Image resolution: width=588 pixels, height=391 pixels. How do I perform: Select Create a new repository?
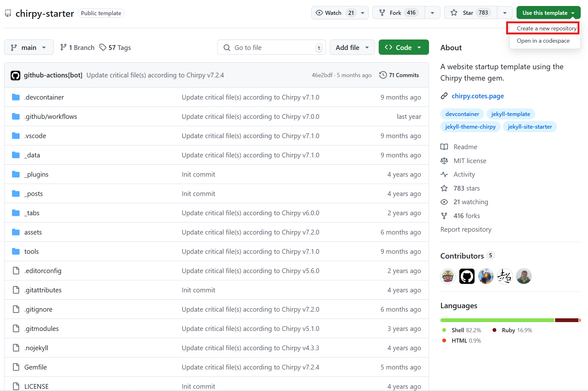click(x=546, y=28)
